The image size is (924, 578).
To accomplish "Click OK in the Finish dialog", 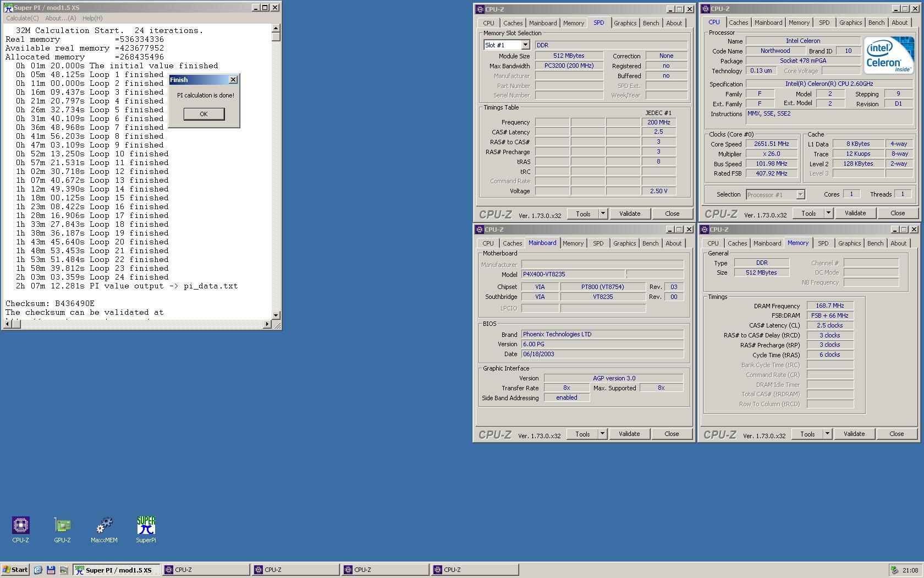I will pos(204,114).
